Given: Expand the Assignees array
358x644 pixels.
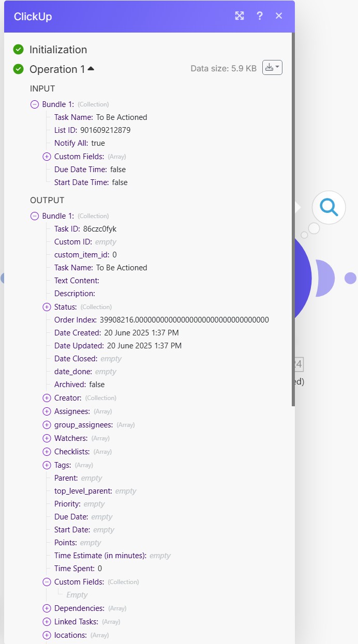Looking at the screenshot, I should pos(47,411).
